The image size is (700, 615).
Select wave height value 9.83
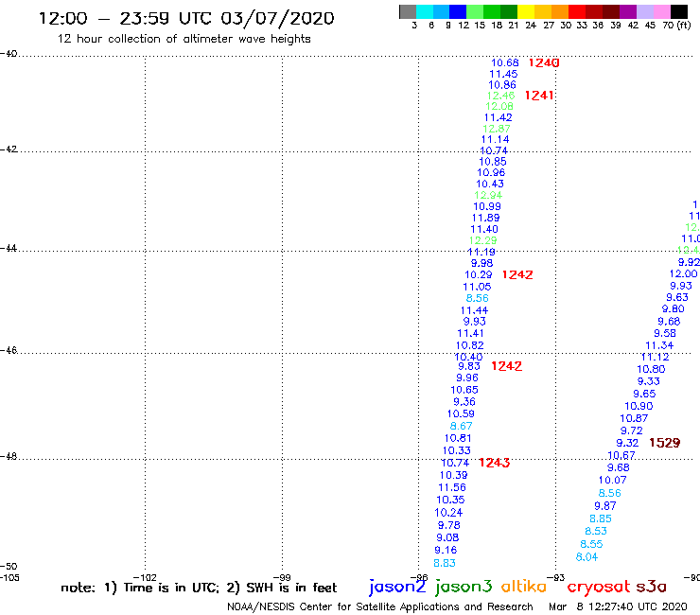469,366
